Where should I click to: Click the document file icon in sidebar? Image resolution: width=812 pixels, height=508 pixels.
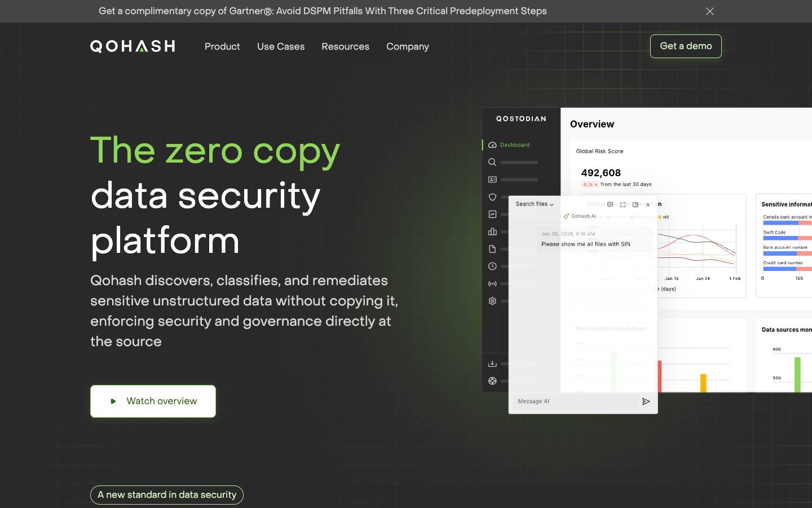(492, 249)
